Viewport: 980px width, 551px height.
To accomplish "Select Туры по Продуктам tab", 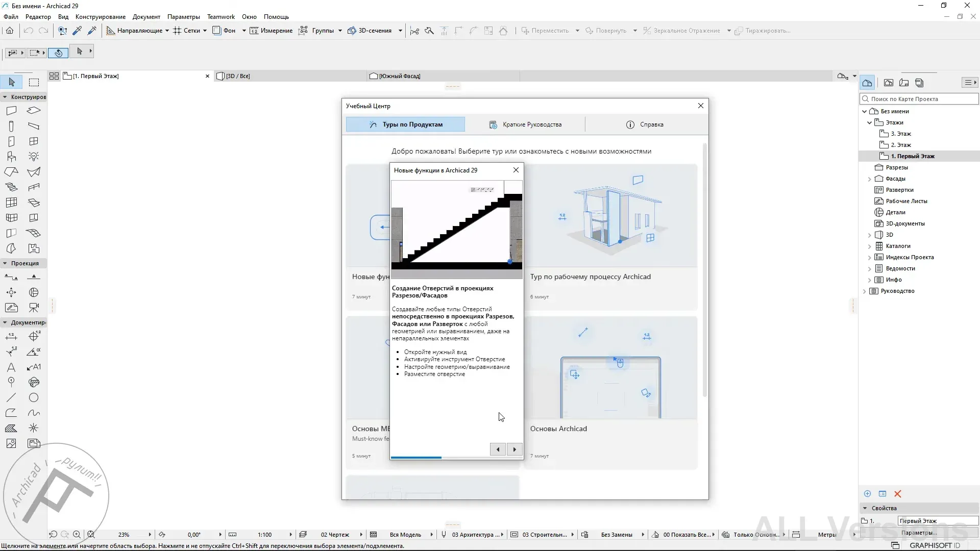I will 405,124.
